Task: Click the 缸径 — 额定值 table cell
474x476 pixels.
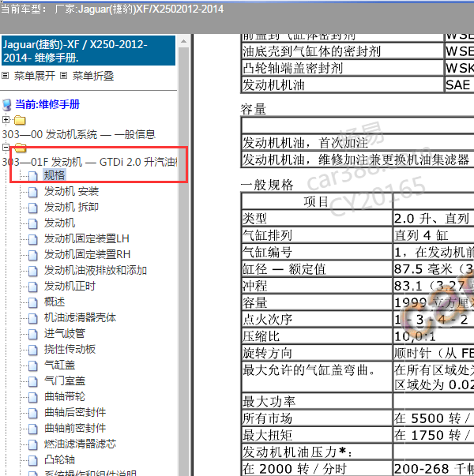Action: coord(317,269)
